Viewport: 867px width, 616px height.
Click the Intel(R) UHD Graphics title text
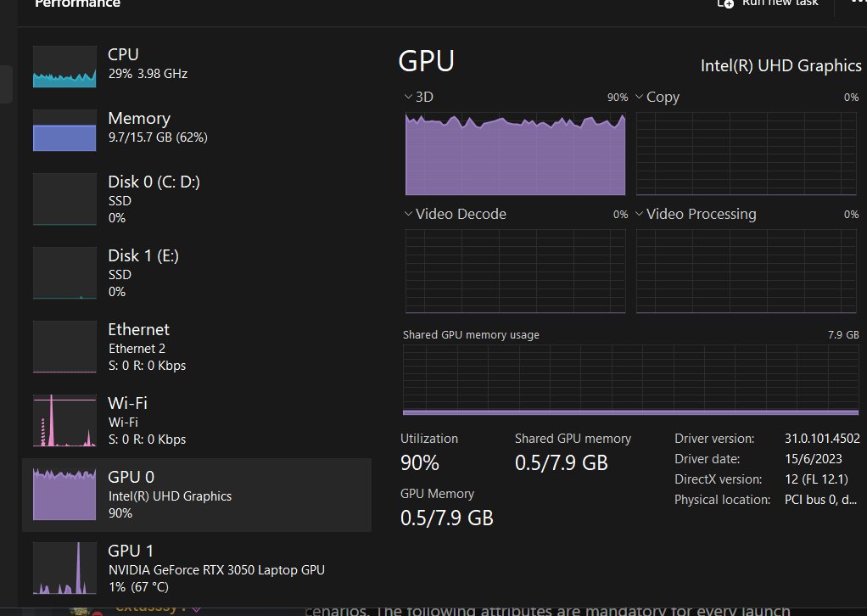coord(780,65)
